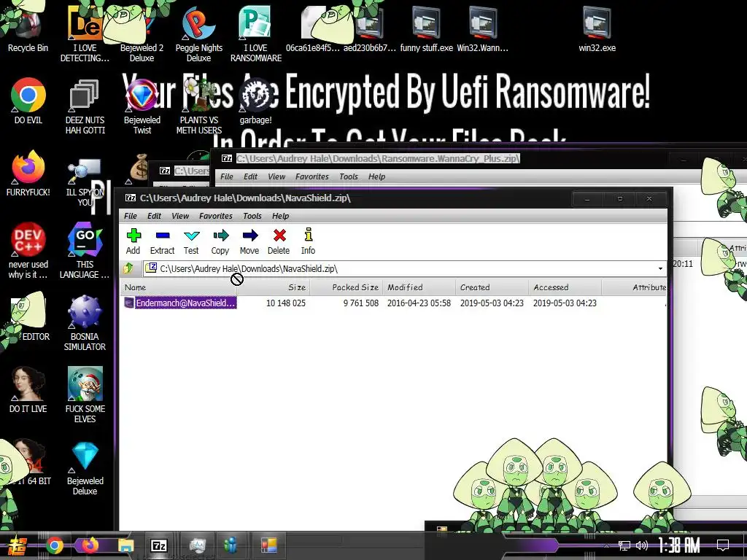Open the DO IT LIVE desktop icon
This screenshot has width=747, height=560.
[28, 389]
